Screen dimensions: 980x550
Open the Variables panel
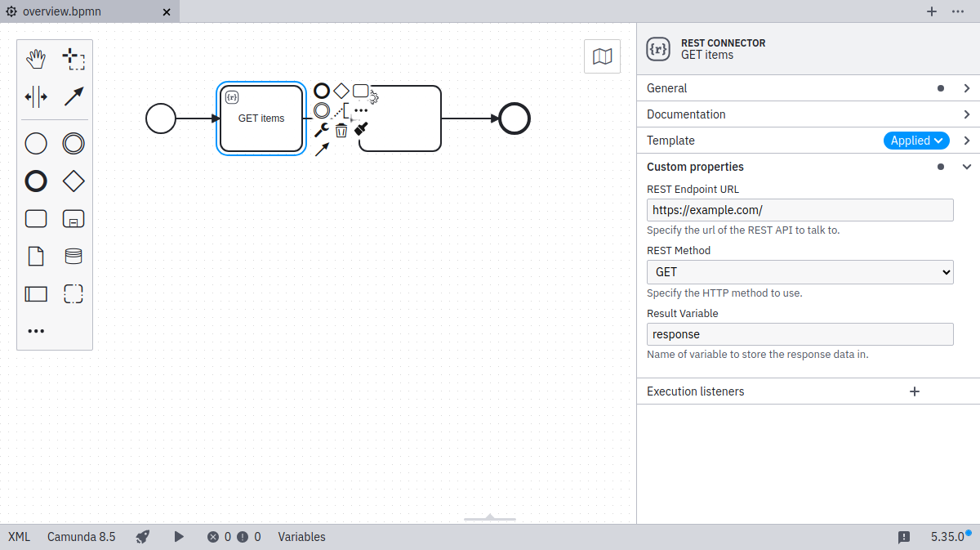pos(301,537)
